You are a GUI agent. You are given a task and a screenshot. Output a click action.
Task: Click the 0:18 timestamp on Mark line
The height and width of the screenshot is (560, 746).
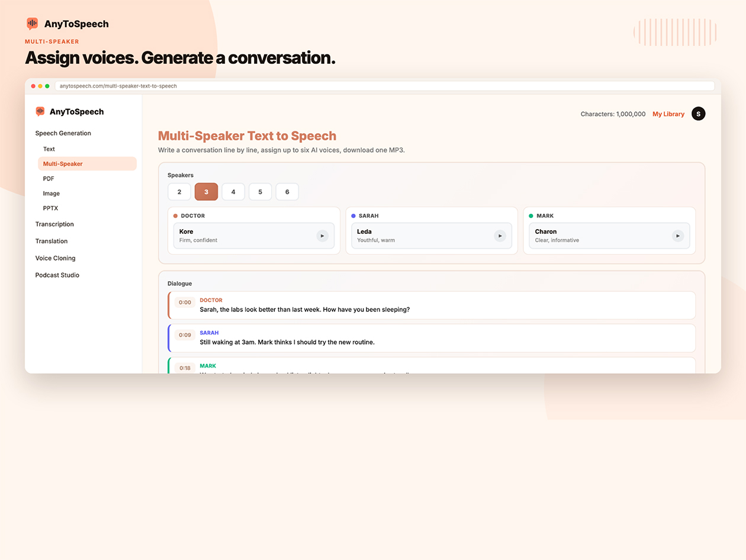(185, 368)
